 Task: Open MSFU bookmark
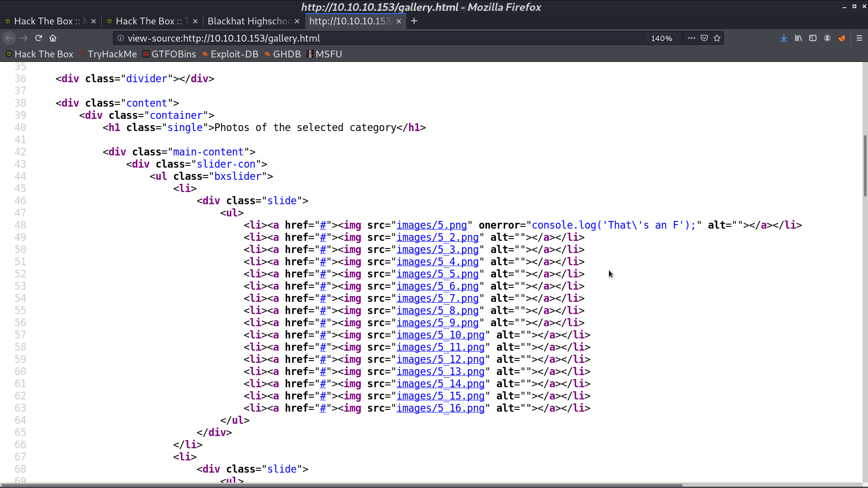[324, 54]
